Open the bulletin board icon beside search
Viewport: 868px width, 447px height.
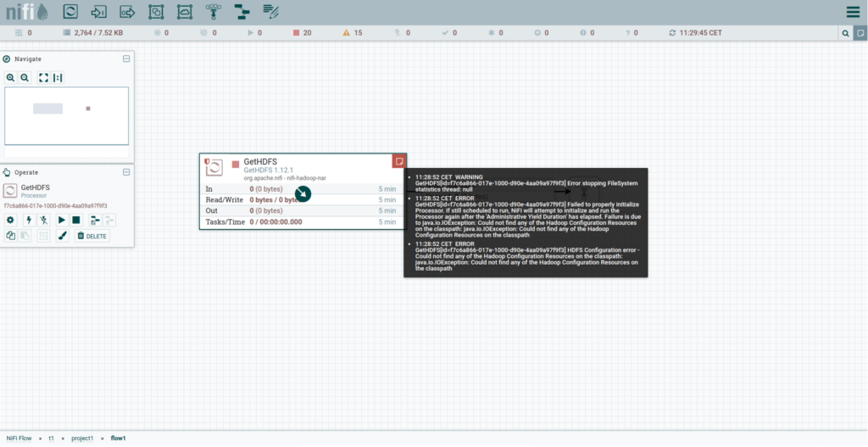click(x=860, y=33)
